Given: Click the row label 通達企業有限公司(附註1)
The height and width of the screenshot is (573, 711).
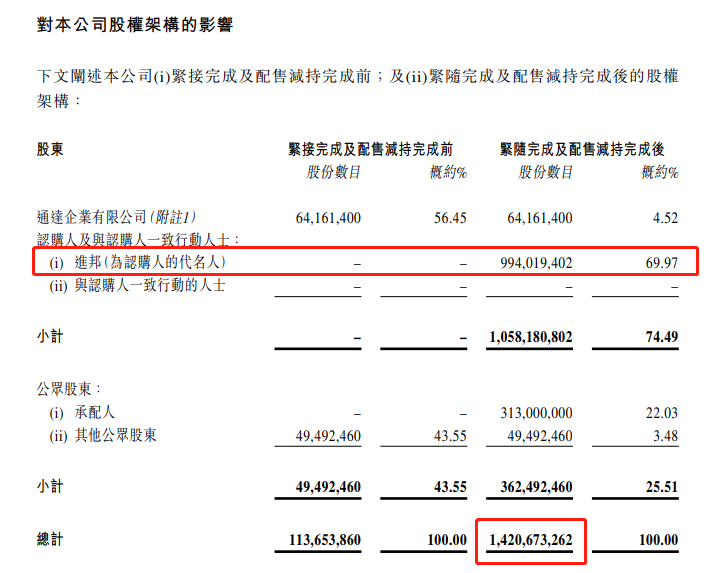Looking at the screenshot, I should [x=116, y=218].
